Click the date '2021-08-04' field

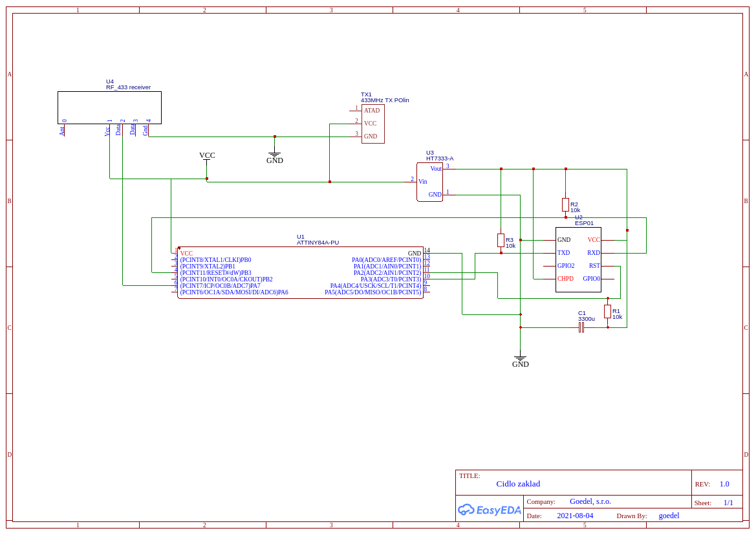point(575,516)
